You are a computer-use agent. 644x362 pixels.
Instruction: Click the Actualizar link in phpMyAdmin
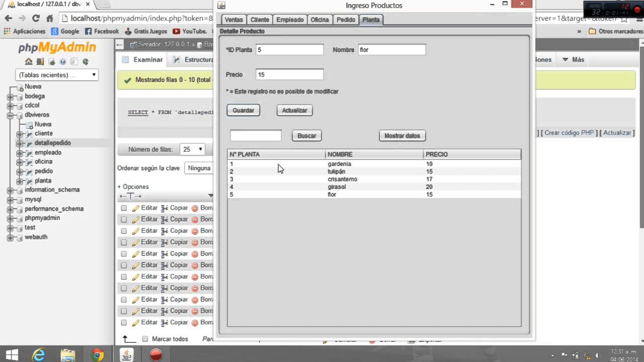point(617,133)
